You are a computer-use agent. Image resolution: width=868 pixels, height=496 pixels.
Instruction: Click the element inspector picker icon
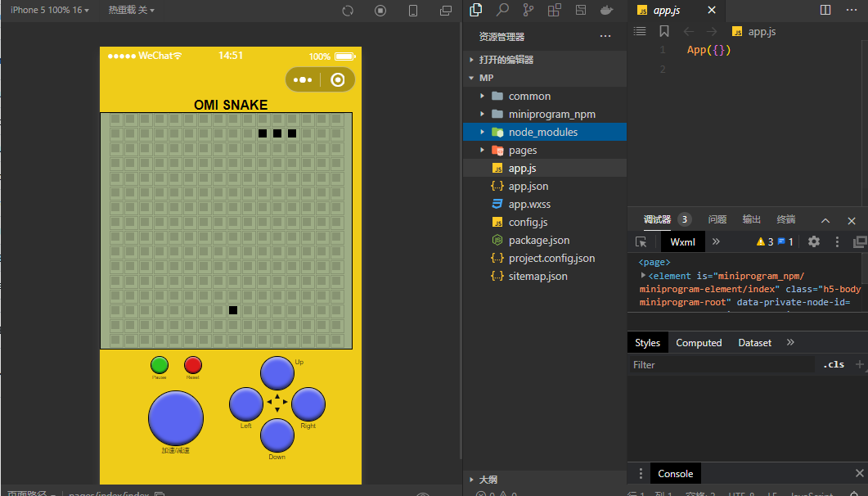641,242
